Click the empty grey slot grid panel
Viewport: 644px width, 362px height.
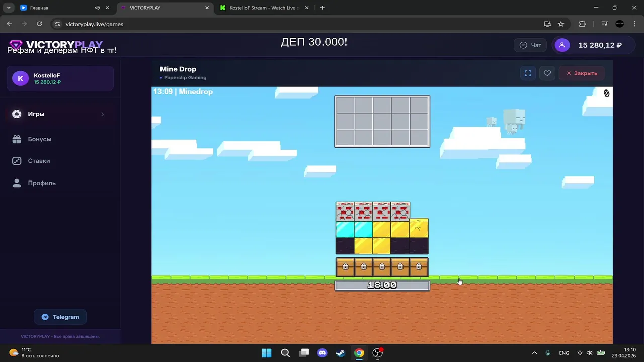(x=382, y=121)
